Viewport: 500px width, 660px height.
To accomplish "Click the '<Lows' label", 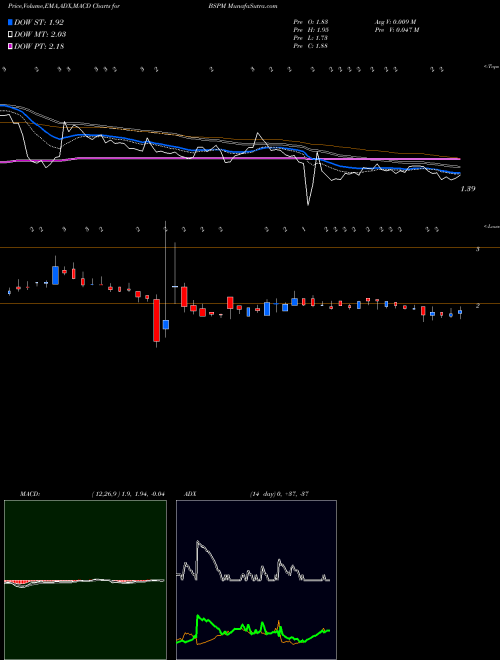I will click(492, 226).
